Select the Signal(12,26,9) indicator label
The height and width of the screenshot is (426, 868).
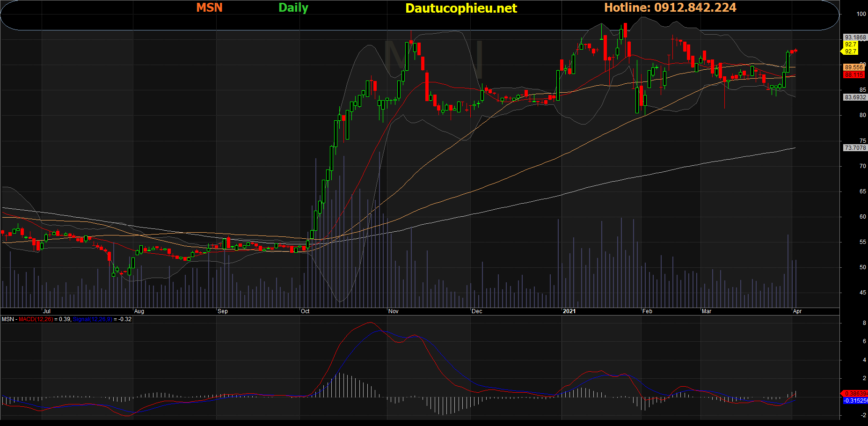(x=92, y=319)
